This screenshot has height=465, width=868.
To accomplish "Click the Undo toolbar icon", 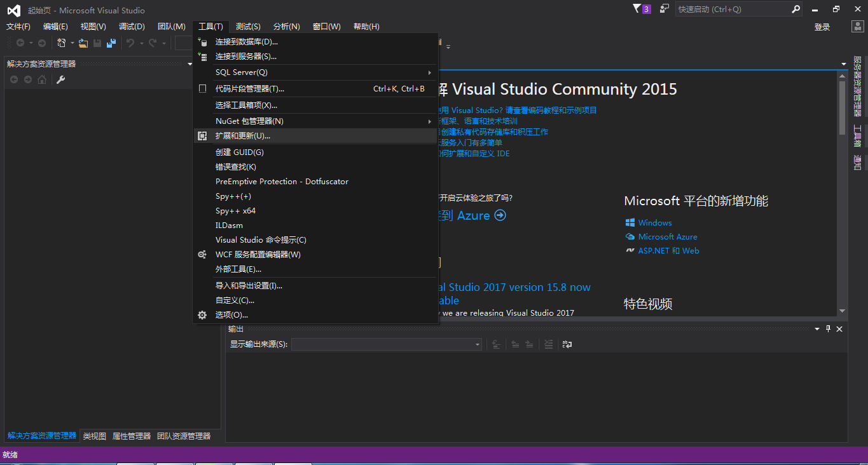I will (130, 43).
